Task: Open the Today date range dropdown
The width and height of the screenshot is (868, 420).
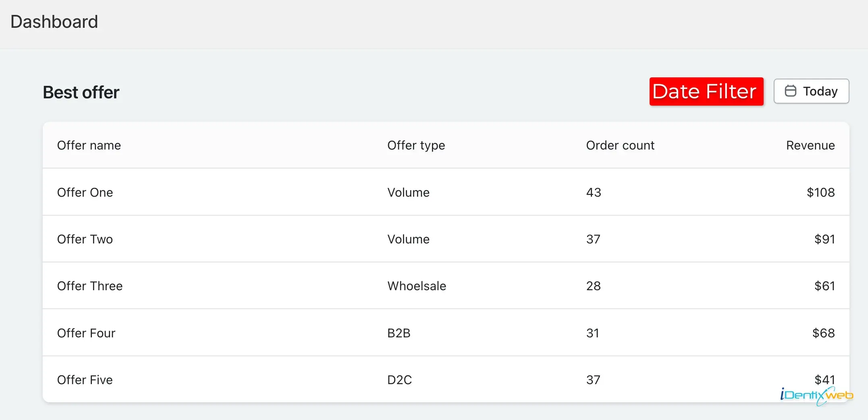Action: 811,91
